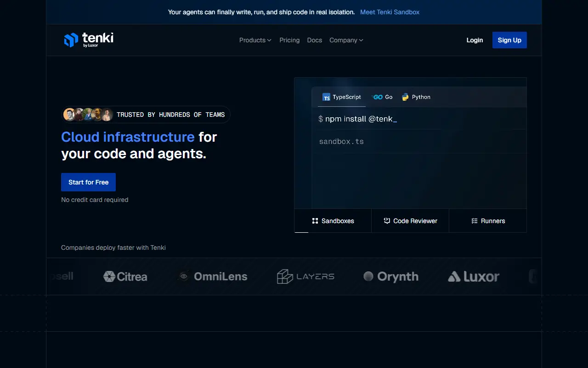Expand the Company dropdown menu
Screen dimensions: 588x368
click(346, 40)
